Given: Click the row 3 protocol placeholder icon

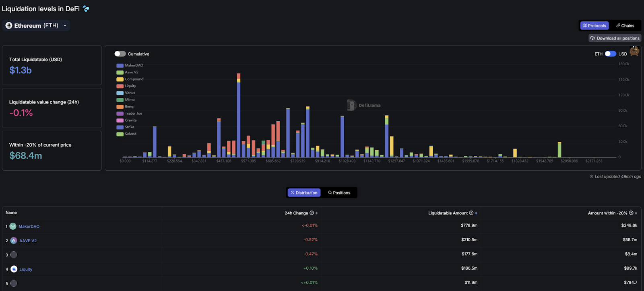Looking at the screenshot, I should tap(14, 255).
